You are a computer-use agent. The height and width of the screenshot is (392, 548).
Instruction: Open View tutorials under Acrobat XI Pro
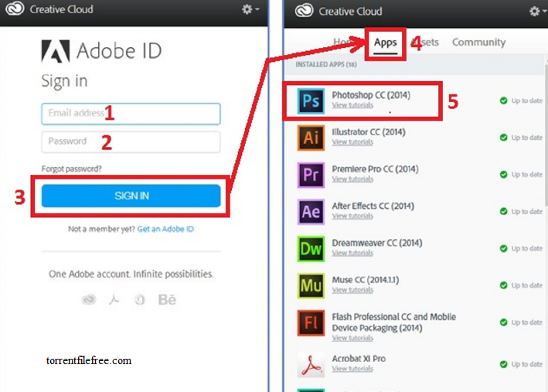tap(352, 369)
